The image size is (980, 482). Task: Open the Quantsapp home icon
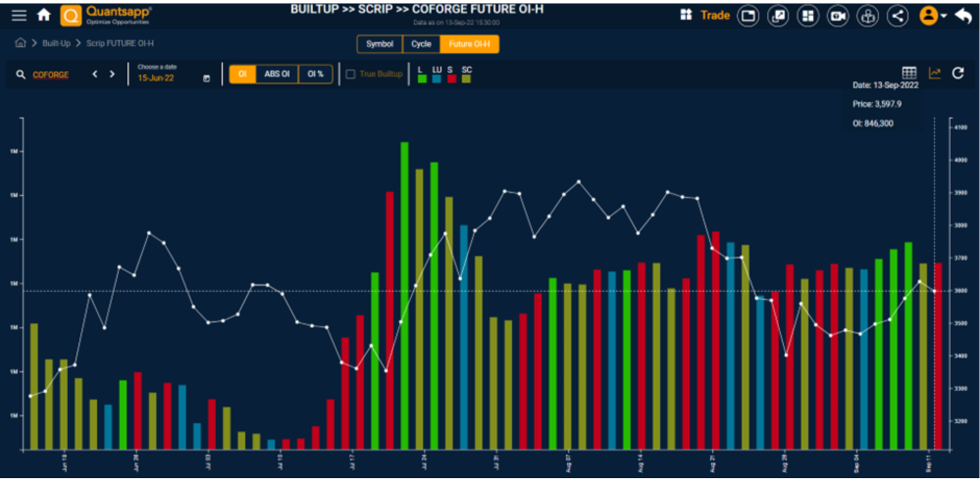[x=44, y=15]
